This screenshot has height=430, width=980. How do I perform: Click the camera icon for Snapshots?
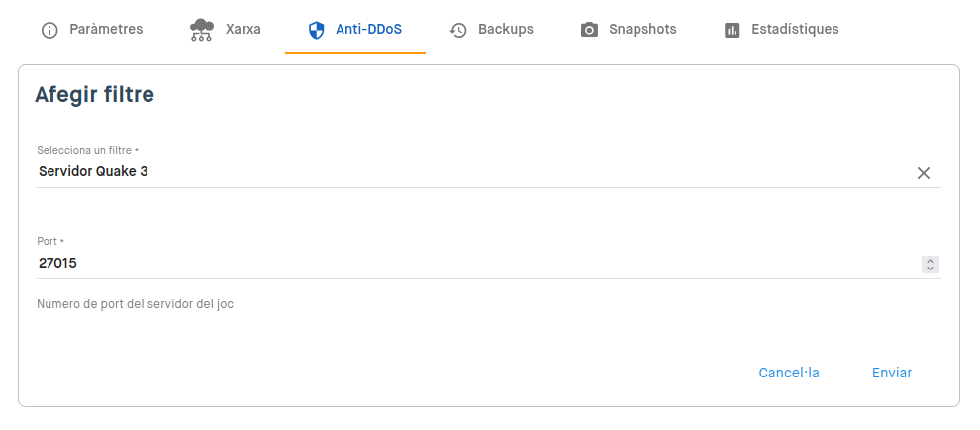[x=589, y=30]
